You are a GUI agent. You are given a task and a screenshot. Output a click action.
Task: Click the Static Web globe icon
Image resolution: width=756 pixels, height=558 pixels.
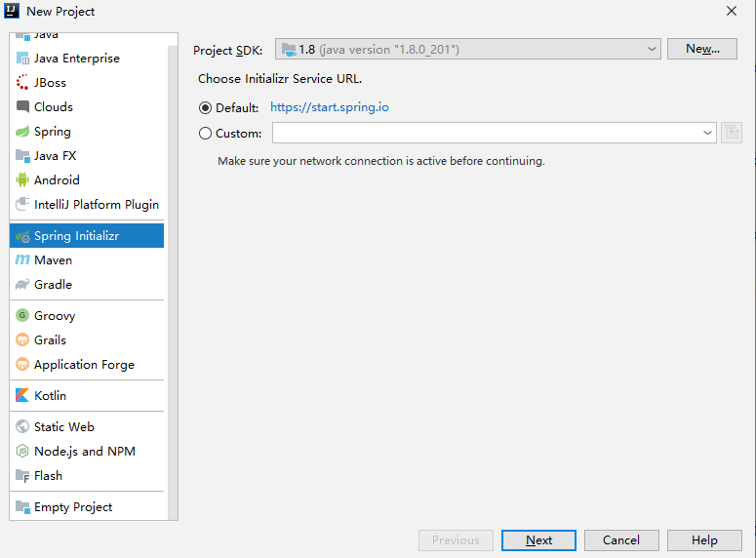pyautogui.click(x=22, y=426)
